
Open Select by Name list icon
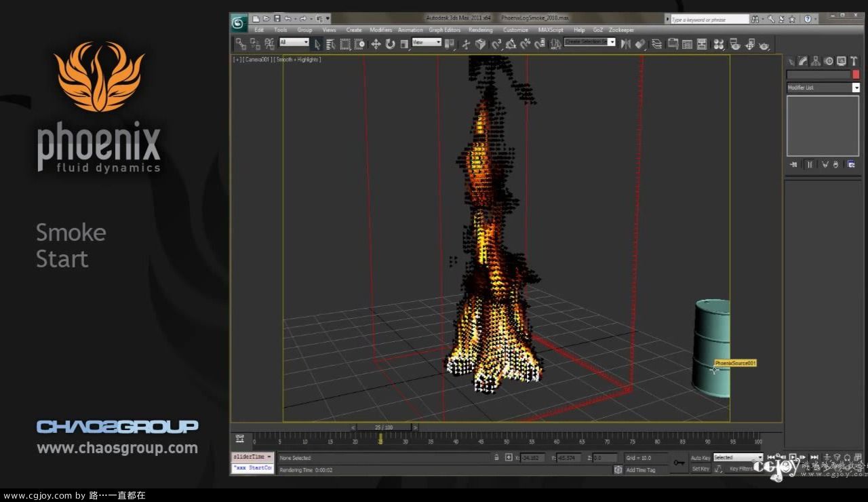click(x=330, y=44)
